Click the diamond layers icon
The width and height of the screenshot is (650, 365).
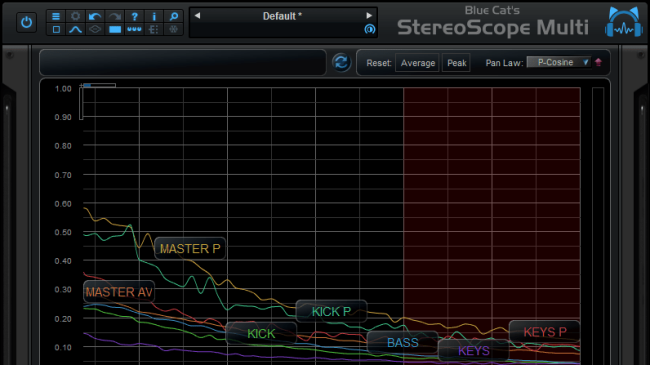[95, 29]
